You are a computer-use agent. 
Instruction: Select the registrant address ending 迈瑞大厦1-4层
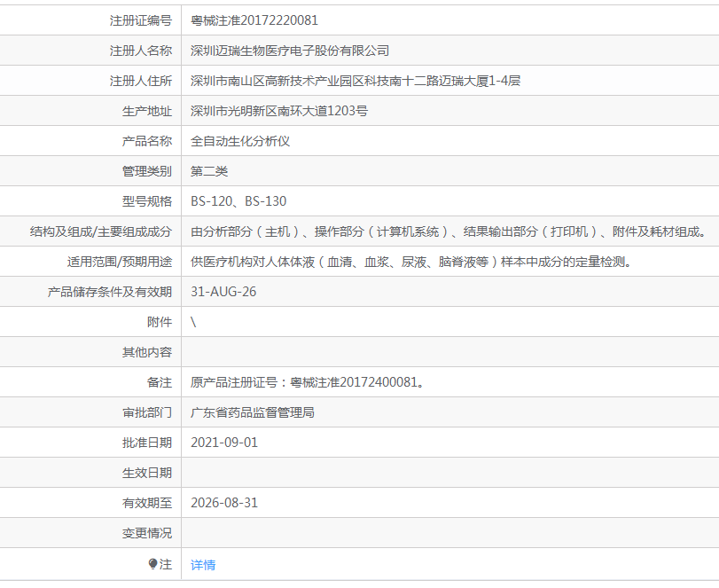pyautogui.click(x=356, y=81)
